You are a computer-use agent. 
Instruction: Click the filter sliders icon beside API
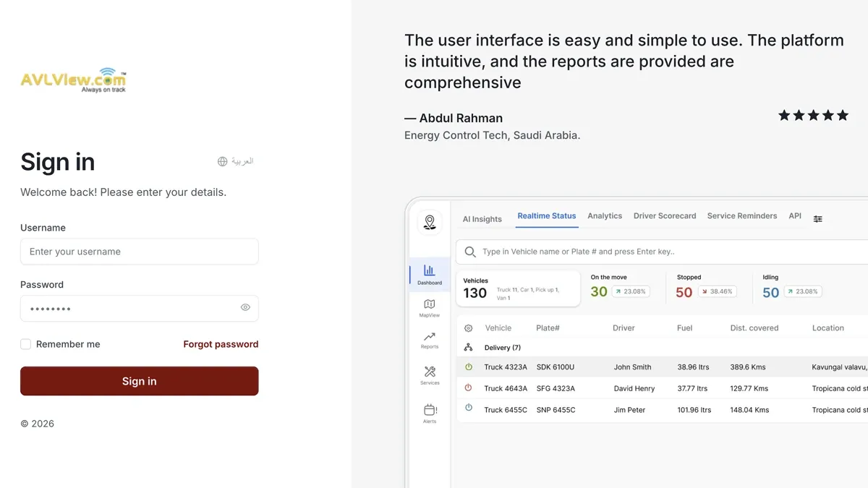click(818, 218)
